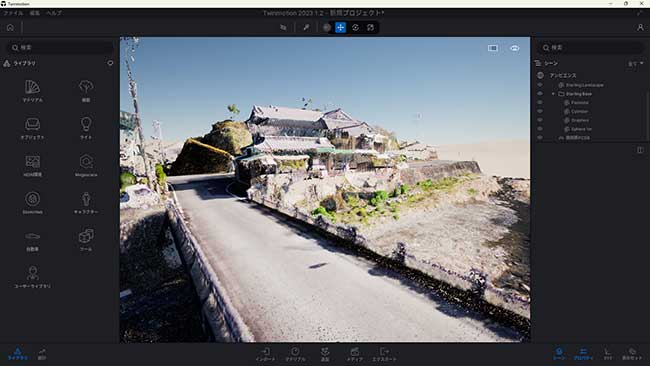Click the Export button in bottom dock
The height and width of the screenshot is (366, 650).
click(384, 354)
